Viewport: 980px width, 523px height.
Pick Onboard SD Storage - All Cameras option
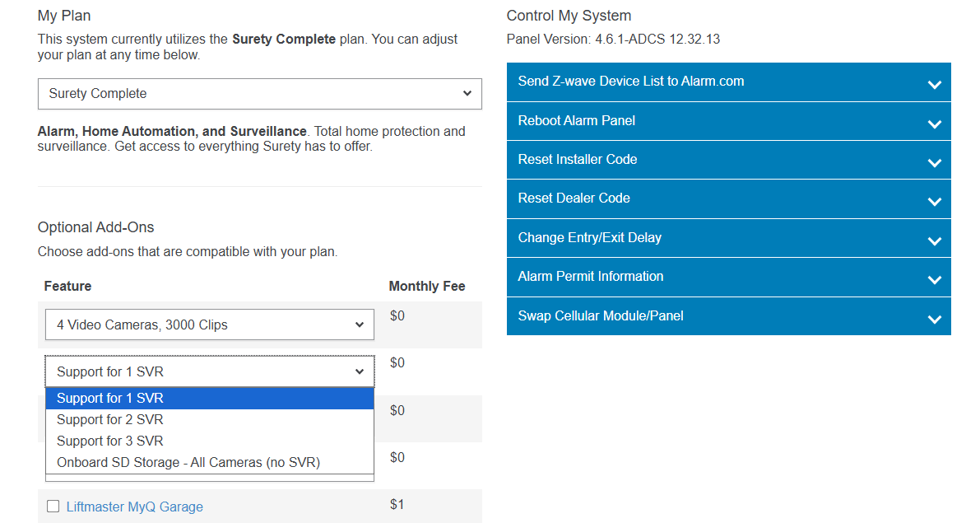tap(188, 463)
